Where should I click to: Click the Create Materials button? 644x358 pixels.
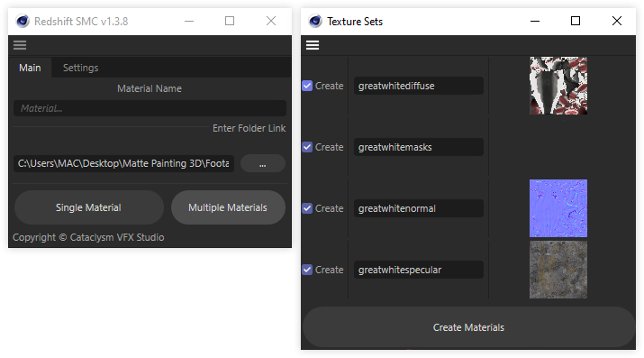(468, 327)
